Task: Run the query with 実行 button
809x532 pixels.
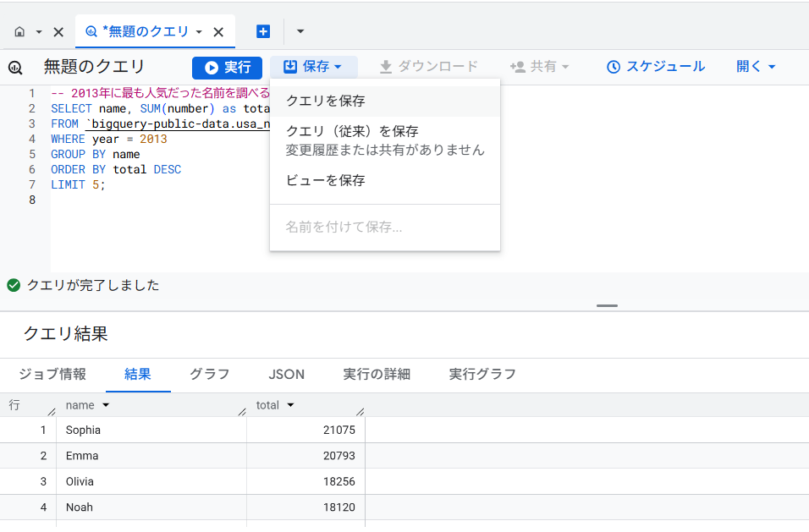Action: (x=227, y=68)
